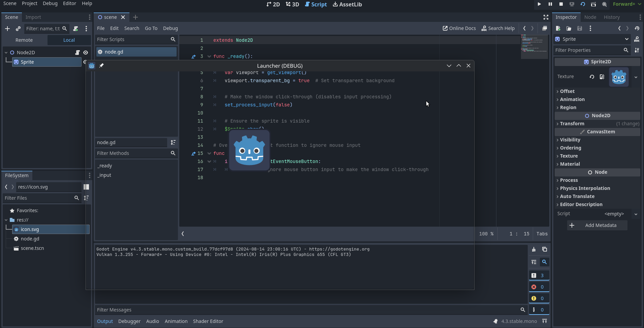Screen dimensions: 644x328
Task: Open Inspector property display options
Action: click(637, 50)
